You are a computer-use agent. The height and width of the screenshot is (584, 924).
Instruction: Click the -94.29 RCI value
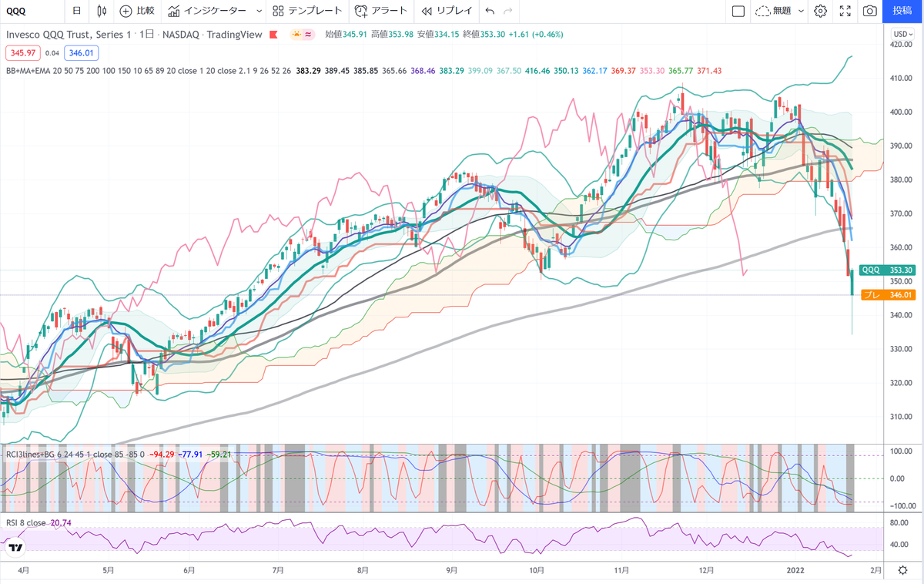pos(161,455)
